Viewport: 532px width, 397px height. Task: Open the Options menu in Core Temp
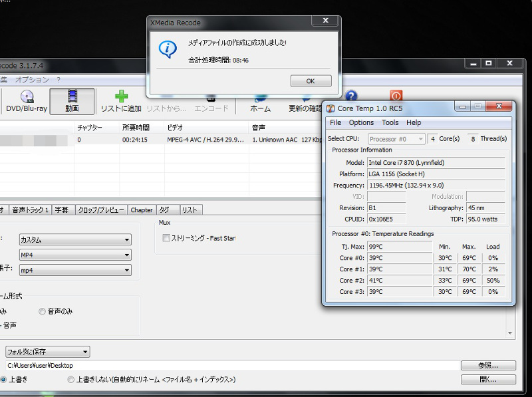[361, 122]
